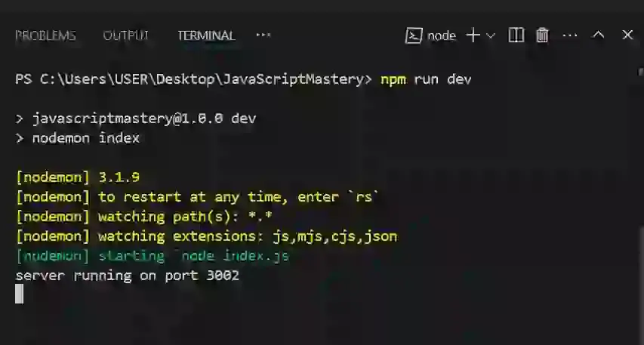Screen dimensions: 644x345
Task: Maximize panel size with up chevron
Action: (599, 35)
